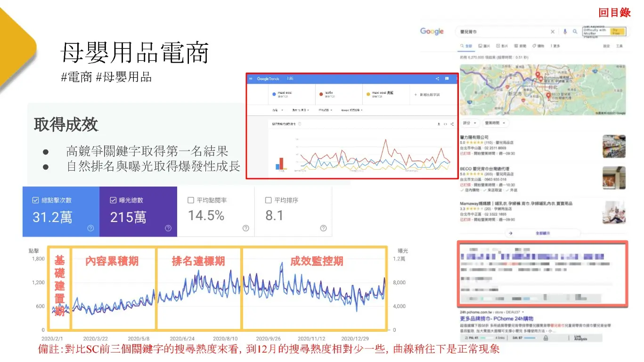Expand the 評分 filter dropdown
Viewport: 644px width, 362px height.
[x=470, y=123]
